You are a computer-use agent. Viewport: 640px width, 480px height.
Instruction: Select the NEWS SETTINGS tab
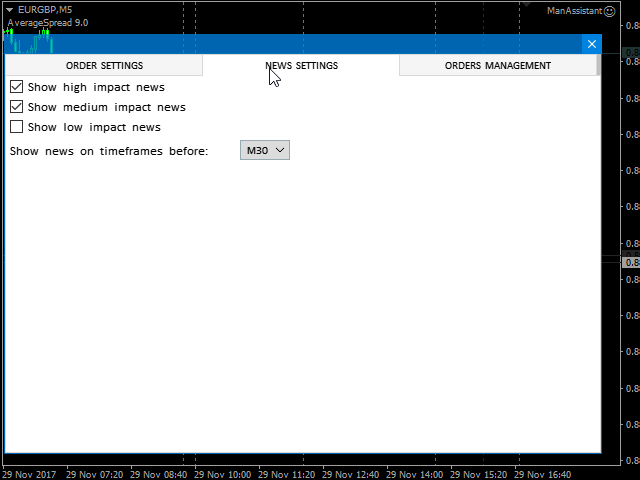pyautogui.click(x=301, y=66)
